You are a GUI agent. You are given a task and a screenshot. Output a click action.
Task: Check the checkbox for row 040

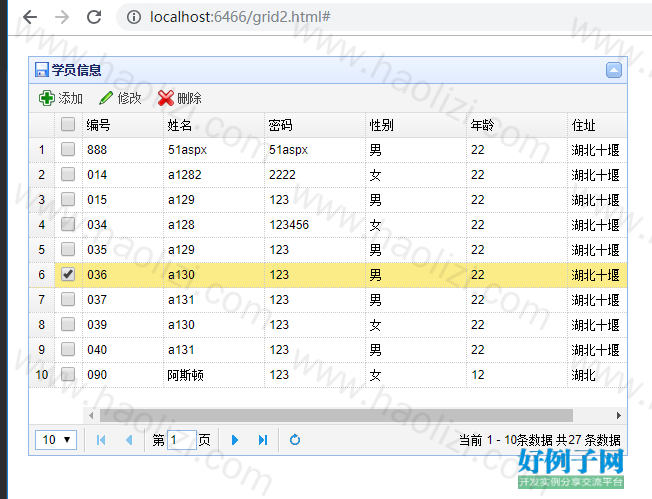coord(68,349)
